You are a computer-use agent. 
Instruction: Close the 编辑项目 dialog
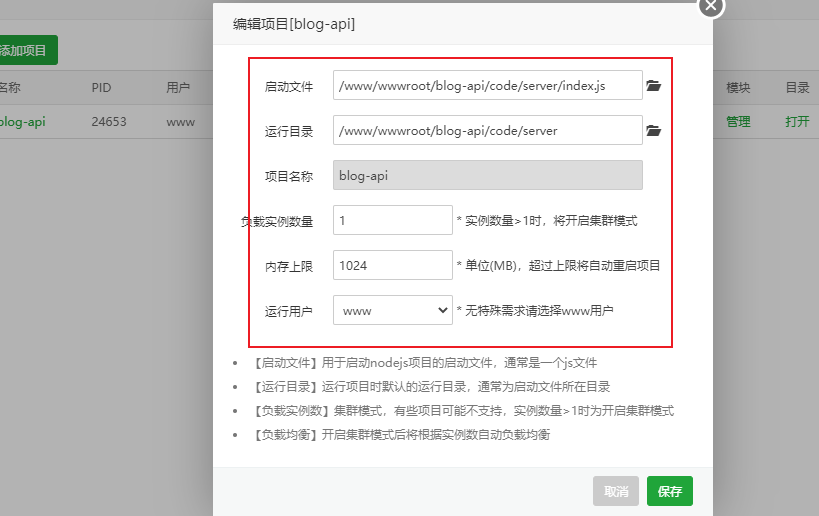[x=710, y=6]
